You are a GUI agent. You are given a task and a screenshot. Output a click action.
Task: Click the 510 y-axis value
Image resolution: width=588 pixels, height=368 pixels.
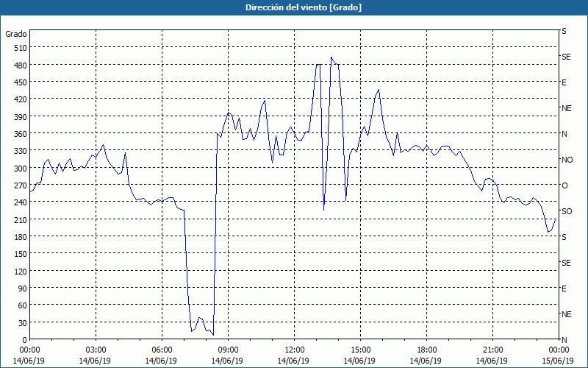pyautogui.click(x=21, y=48)
